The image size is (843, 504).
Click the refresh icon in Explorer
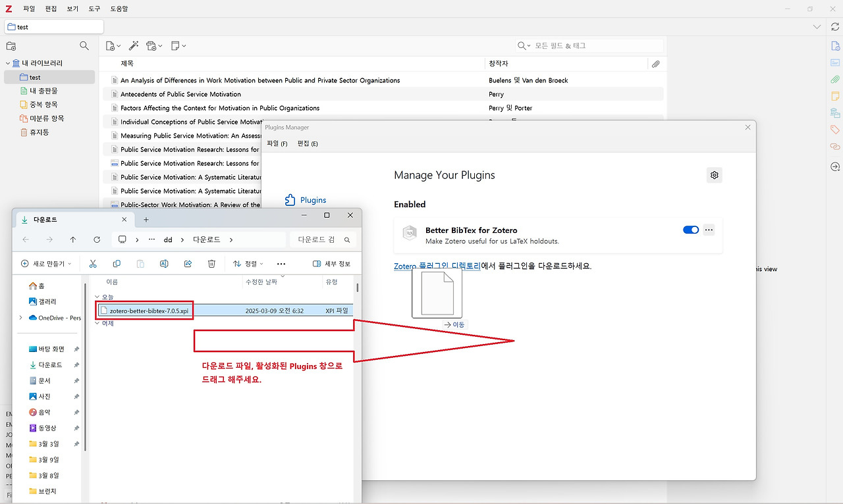(97, 240)
